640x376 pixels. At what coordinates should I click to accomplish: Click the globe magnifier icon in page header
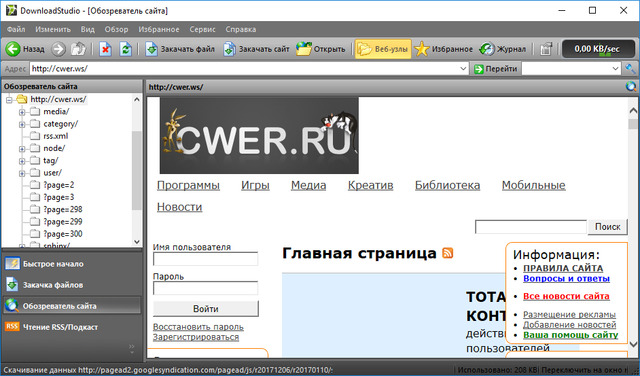631,87
